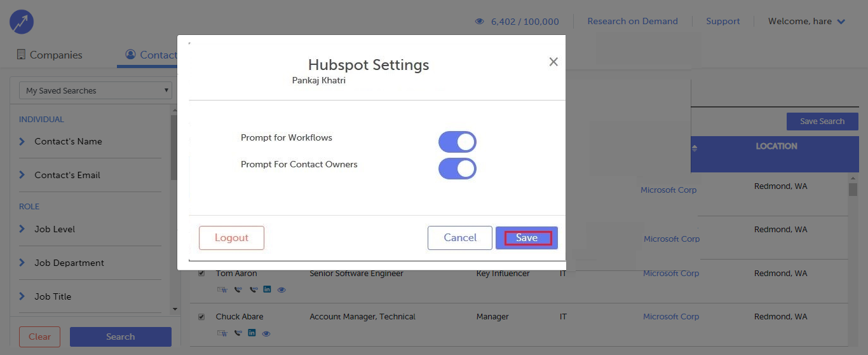The height and width of the screenshot is (355, 868).
Task: Click the app logo with rising arrow
Action: pos(22,22)
